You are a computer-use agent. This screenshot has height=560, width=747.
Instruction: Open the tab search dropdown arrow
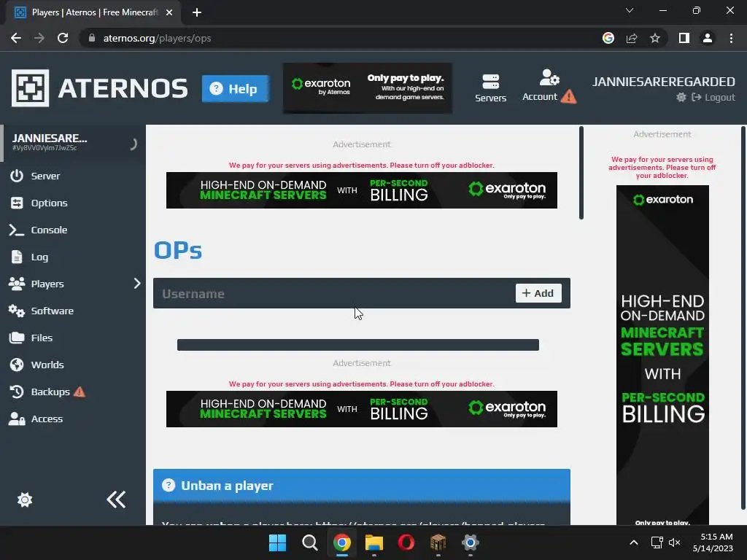pyautogui.click(x=630, y=10)
